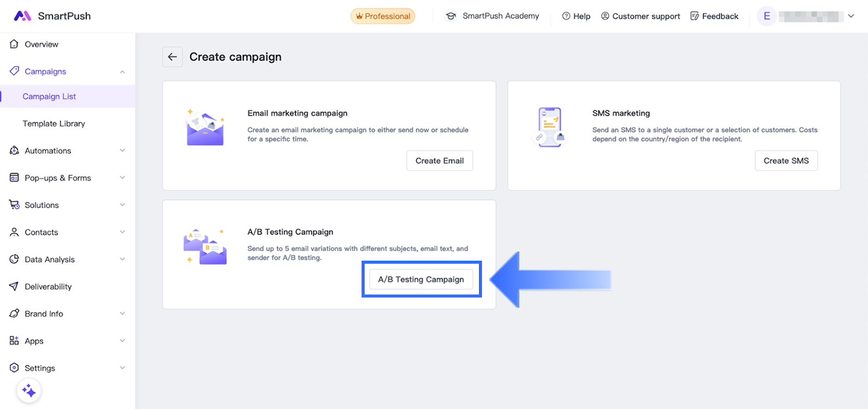Click the email marketing envelope illustration

pos(205,128)
